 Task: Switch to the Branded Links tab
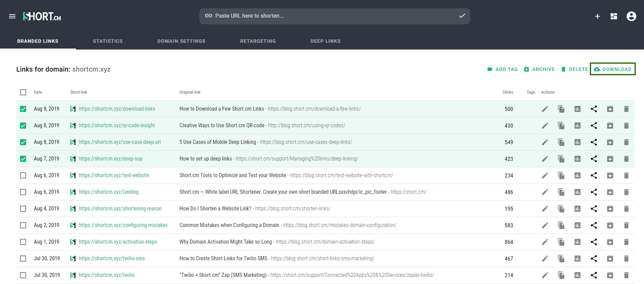tap(38, 41)
